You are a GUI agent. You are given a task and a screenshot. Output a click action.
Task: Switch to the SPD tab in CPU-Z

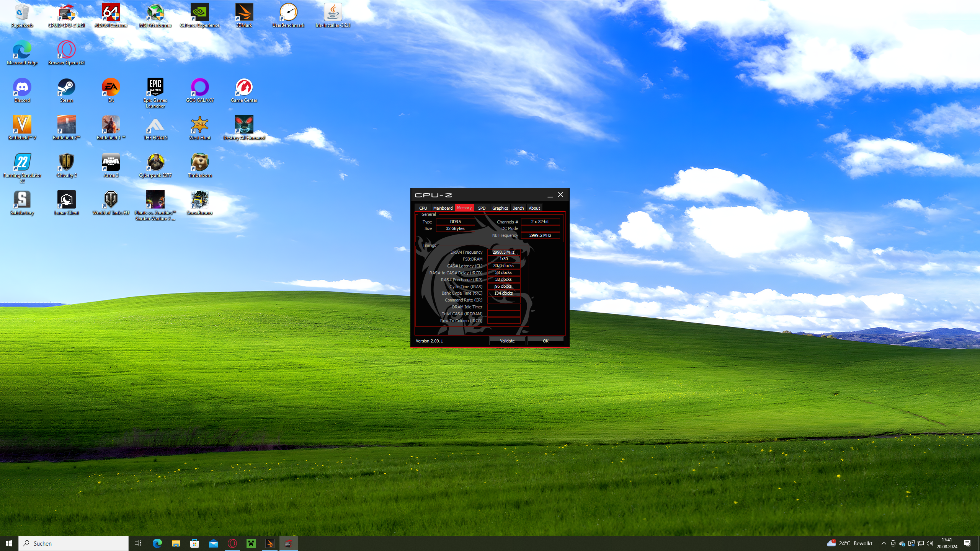482,208
